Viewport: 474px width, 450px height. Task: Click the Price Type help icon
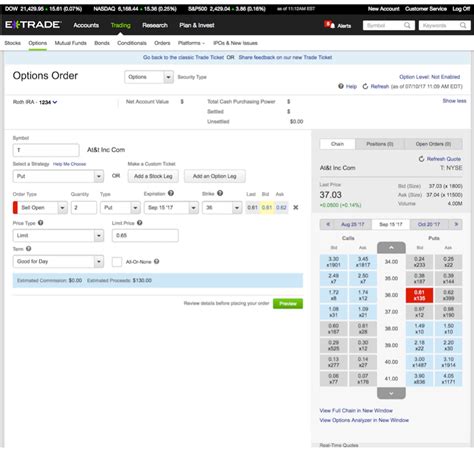(x=40, y=223)
